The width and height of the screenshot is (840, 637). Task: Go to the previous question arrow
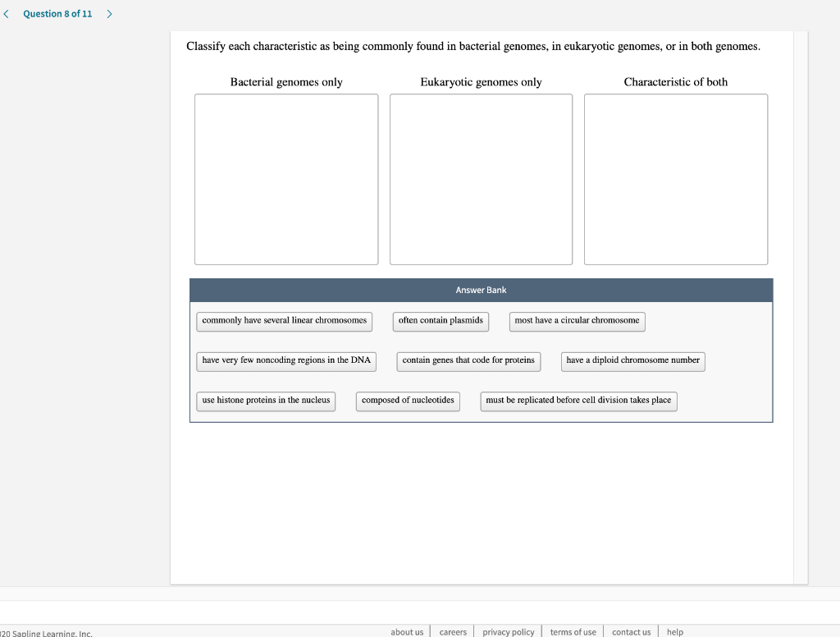[x=6, y=14]
